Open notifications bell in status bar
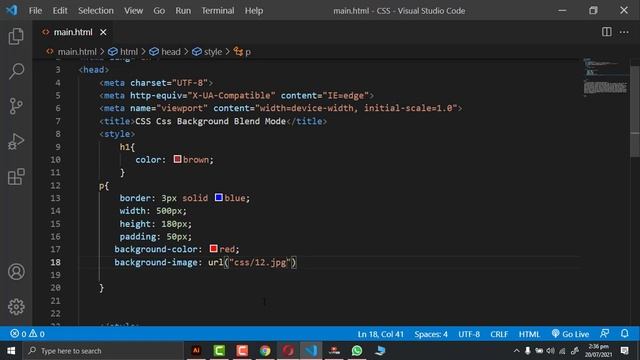The height and width of the screenshot is (360, 640). pyautogui.click(x=624, y=334)
